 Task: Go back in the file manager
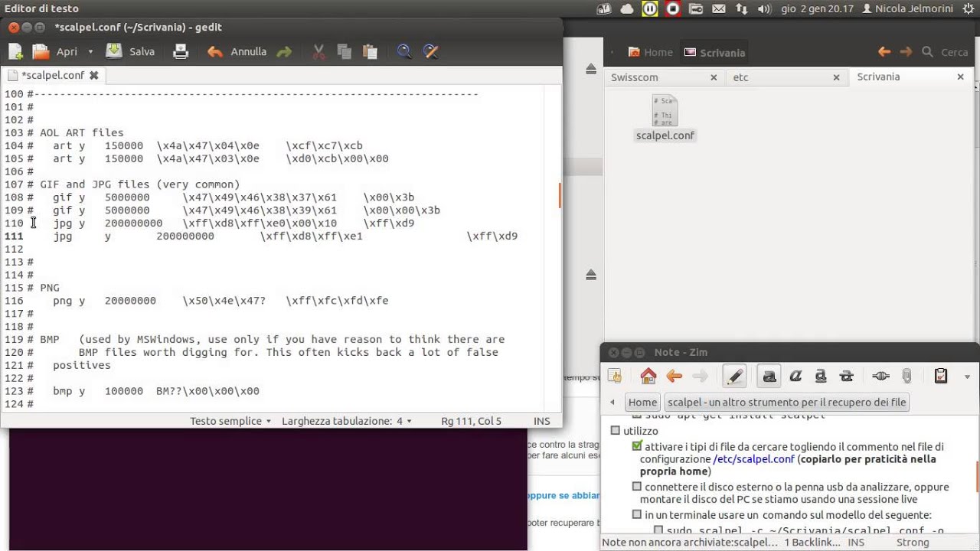[x=884, y=52]
